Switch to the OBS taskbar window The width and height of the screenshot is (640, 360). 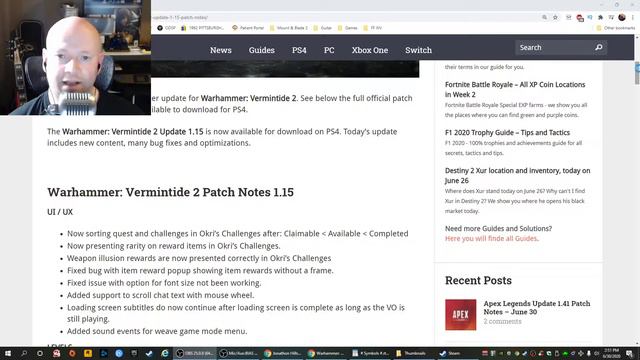195,353
